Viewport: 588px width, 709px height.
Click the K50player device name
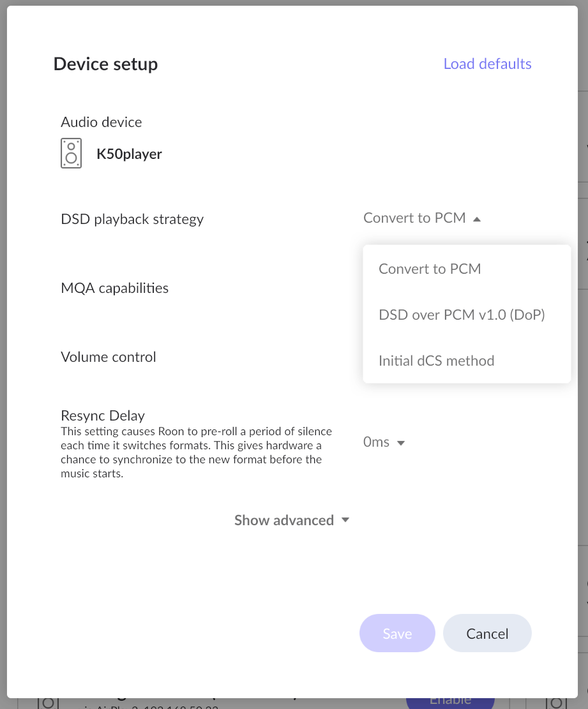coord(129,154)
